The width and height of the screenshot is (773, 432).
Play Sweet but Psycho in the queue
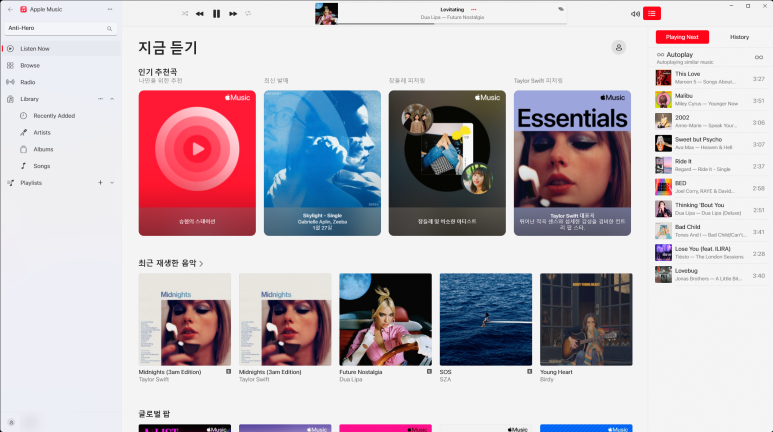click(x=710, y=144)
